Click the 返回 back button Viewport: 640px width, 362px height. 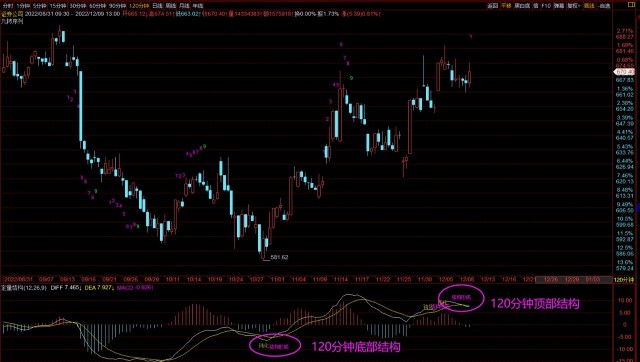493,6
